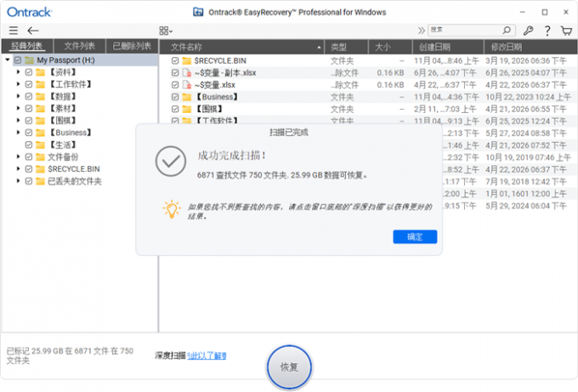The height and width of the screenshot is (392, 578).
Task: Sort by 类型 column header
Action: pos(346,47)
